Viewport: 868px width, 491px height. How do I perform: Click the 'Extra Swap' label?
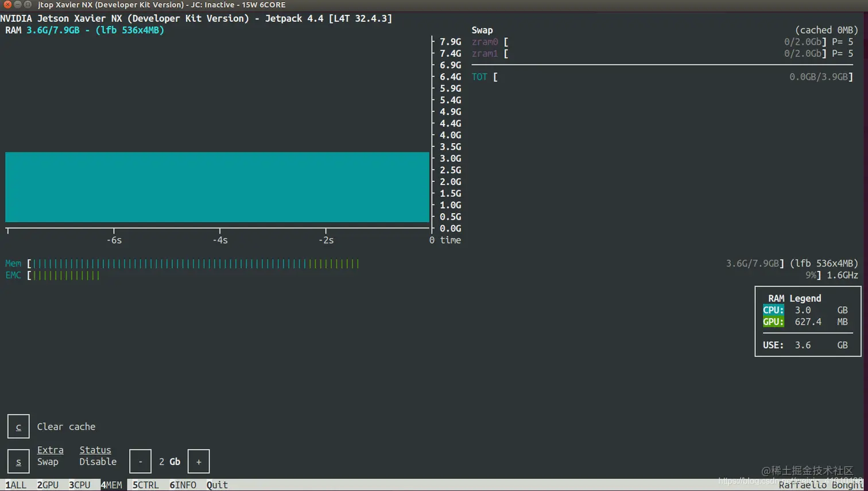click(x=51, y=456)
